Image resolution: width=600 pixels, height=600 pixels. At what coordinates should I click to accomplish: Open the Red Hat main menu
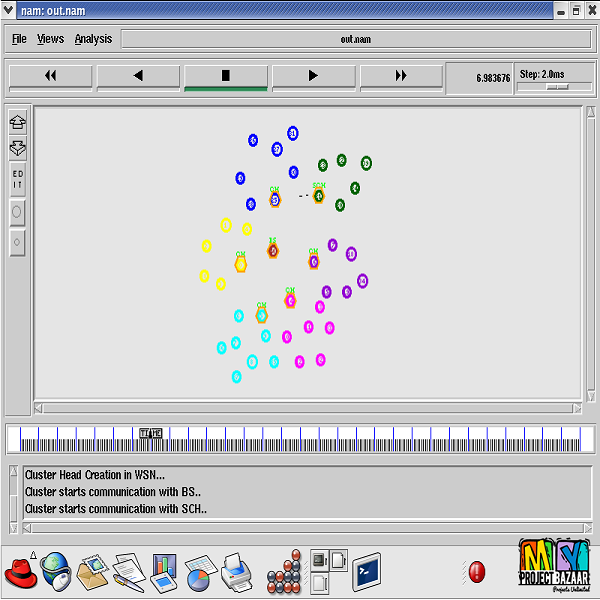click(x=20, y=572)
